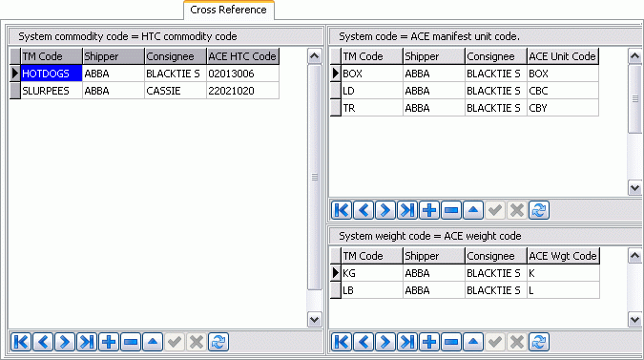Delete record in weight code grid
644x360 pixels.
coord(451,342)
